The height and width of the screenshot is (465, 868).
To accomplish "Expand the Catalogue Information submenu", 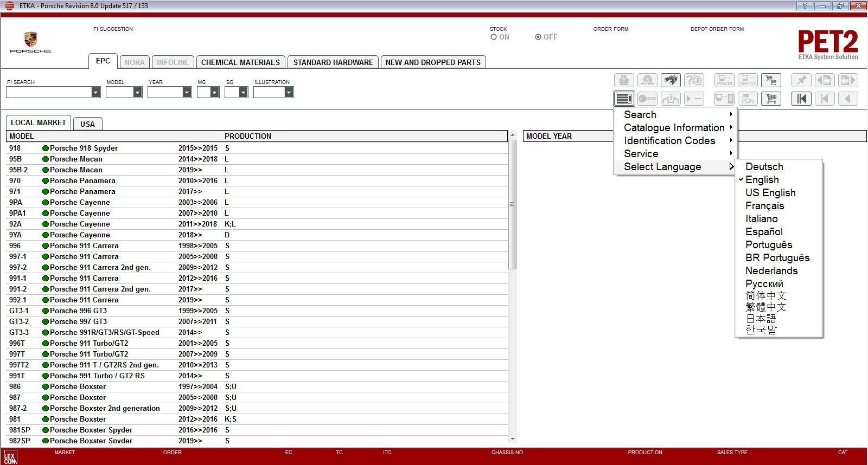I will click(x=675, y=128).
